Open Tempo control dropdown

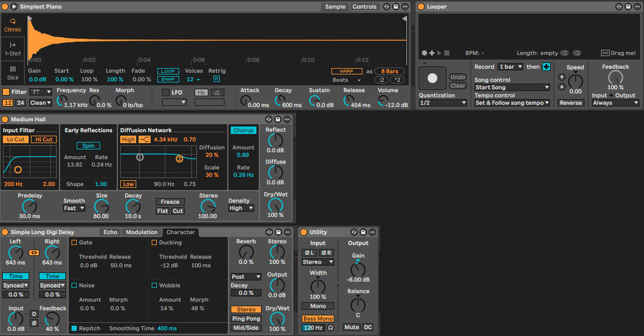512,103
